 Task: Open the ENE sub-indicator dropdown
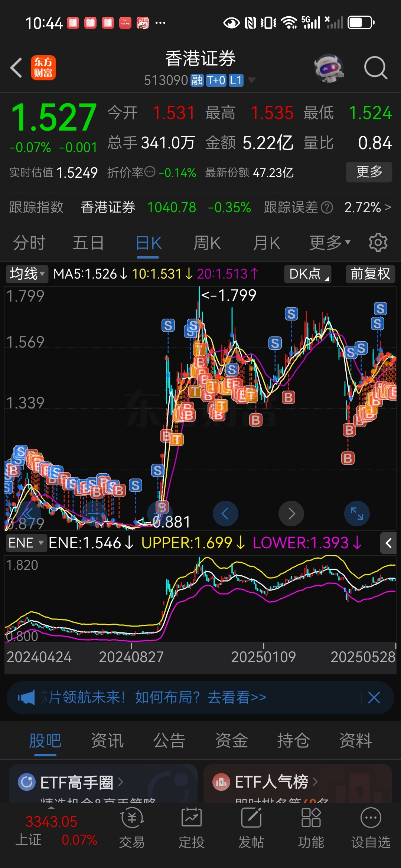pyautogui.click(x=26, y=543)
